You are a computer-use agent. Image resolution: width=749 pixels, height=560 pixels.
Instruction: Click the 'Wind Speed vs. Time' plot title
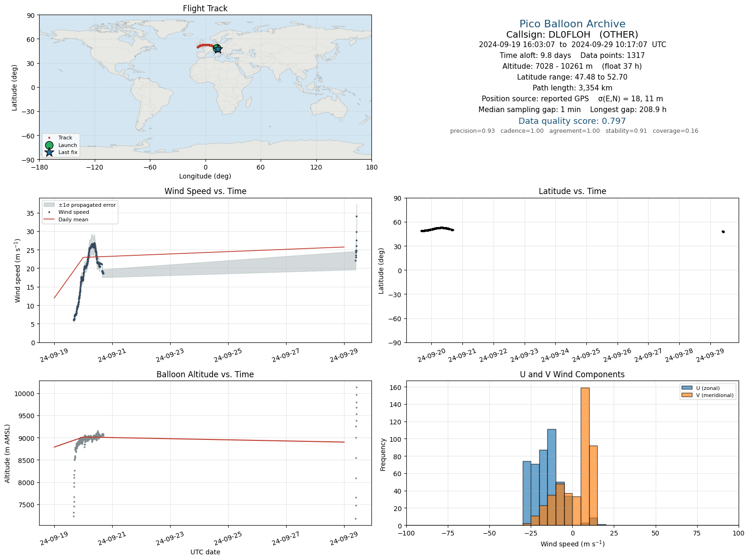(205, 191)
